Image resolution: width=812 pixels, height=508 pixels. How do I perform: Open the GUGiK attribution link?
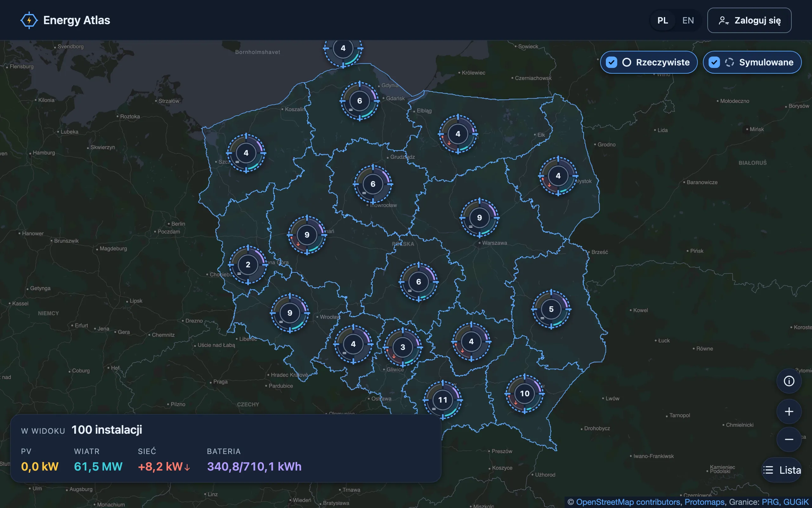[796, 502]
